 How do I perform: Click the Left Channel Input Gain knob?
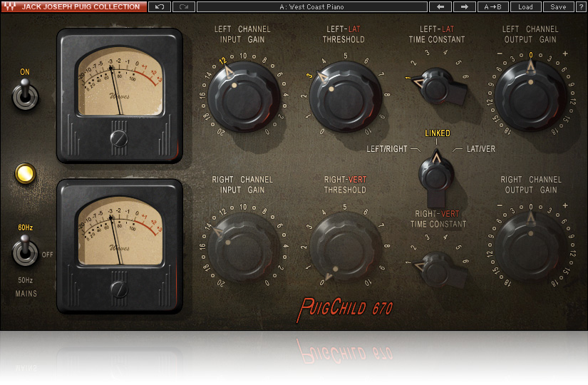tap(246, 96)
